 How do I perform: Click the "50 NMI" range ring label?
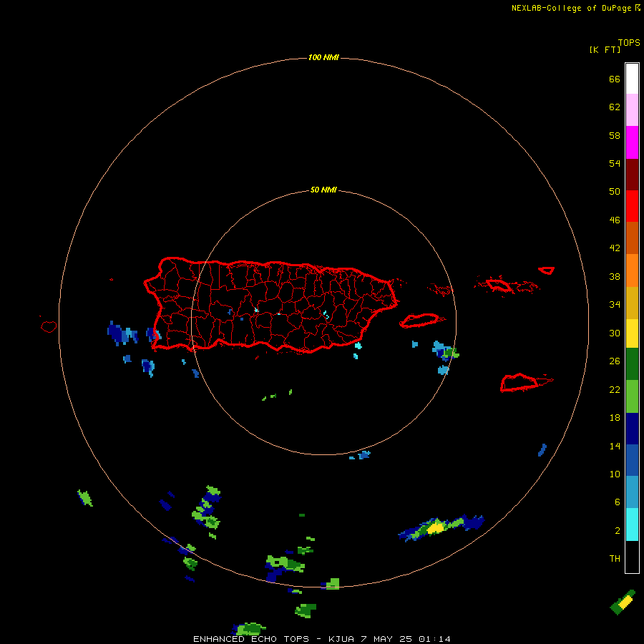point(323,190)
